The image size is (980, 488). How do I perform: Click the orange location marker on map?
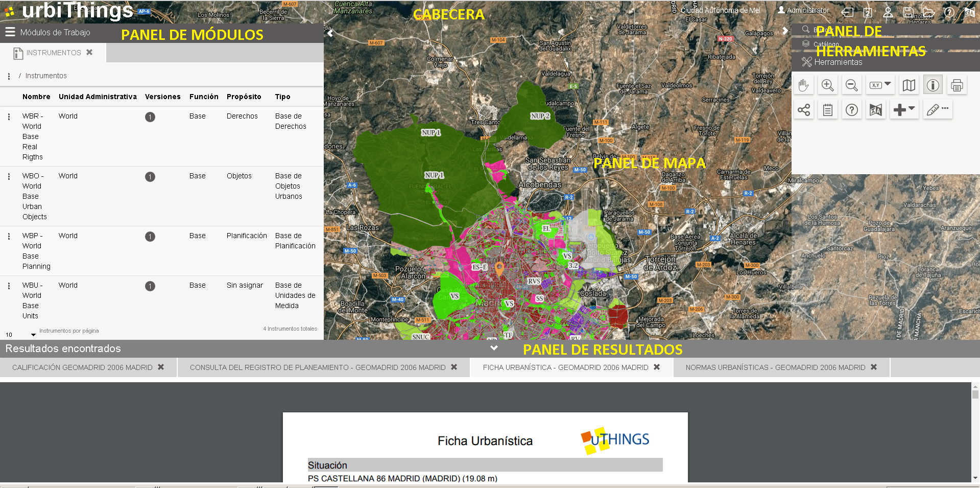click(x=499, y=268)
